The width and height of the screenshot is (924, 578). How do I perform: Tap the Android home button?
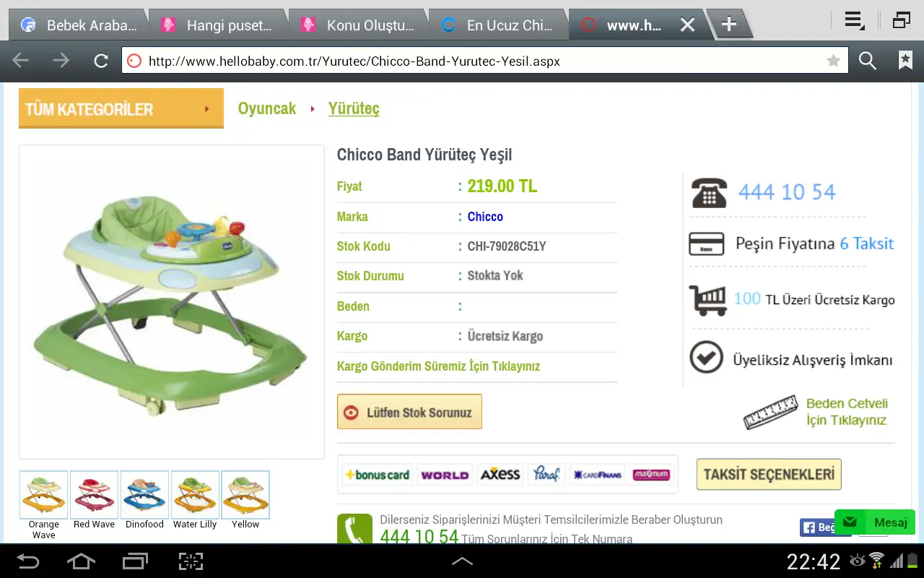pos(81,561)
